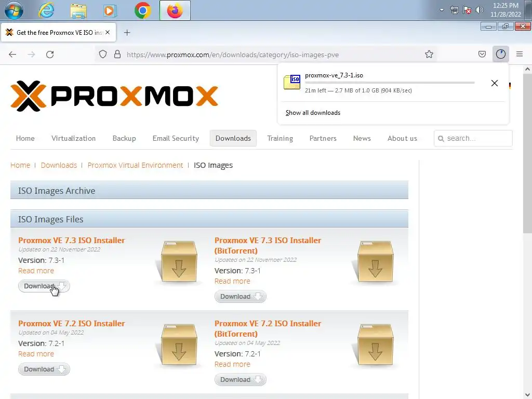The height and width of the screenshot is (399, 532).
Task: Bookmark this page with the star
Action: [x=429, y=54]
